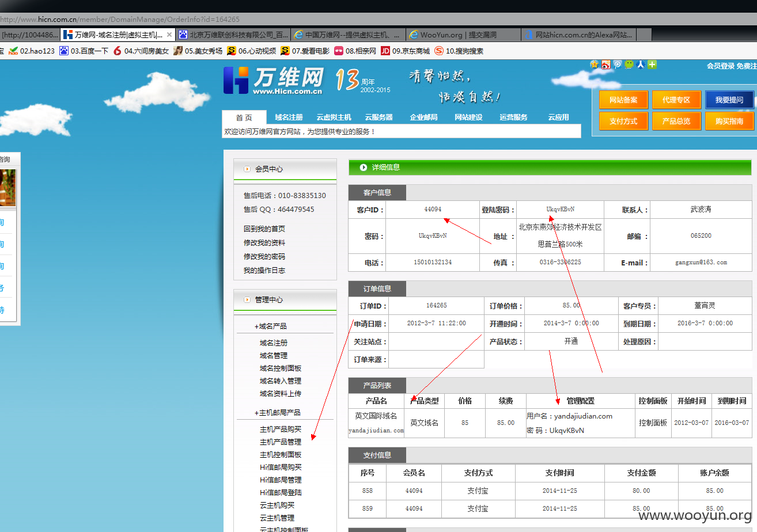757x532 pixels.
Task: Click the 会员登录 link
Action: point(721,66)
